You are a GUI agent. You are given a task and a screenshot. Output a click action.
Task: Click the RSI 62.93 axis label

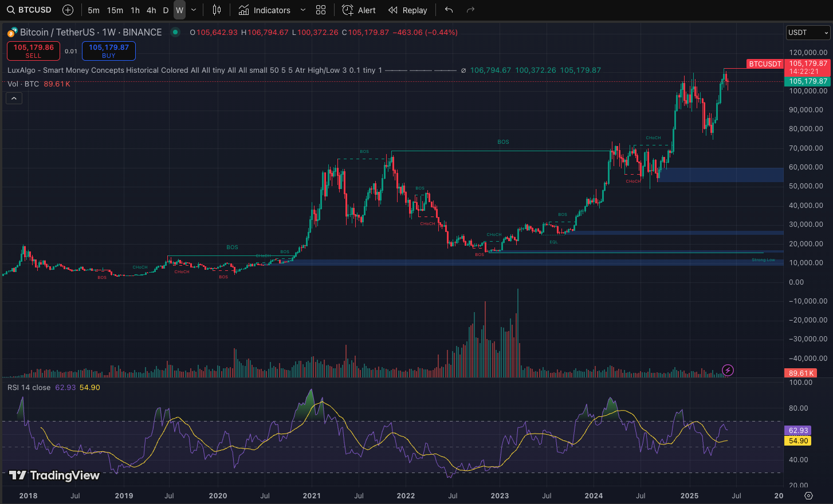coord(798,431)
